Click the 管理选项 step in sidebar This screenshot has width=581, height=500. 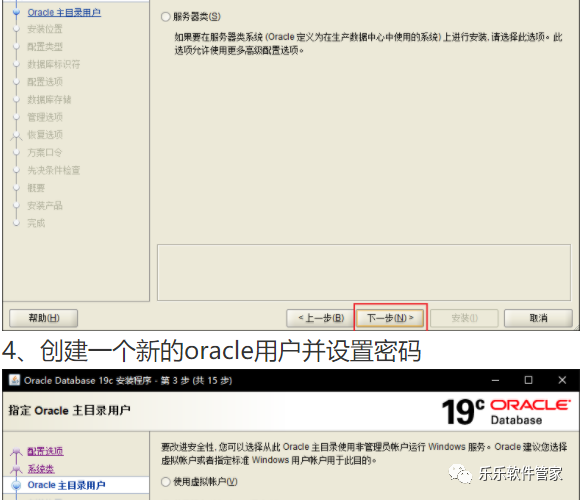45,117
